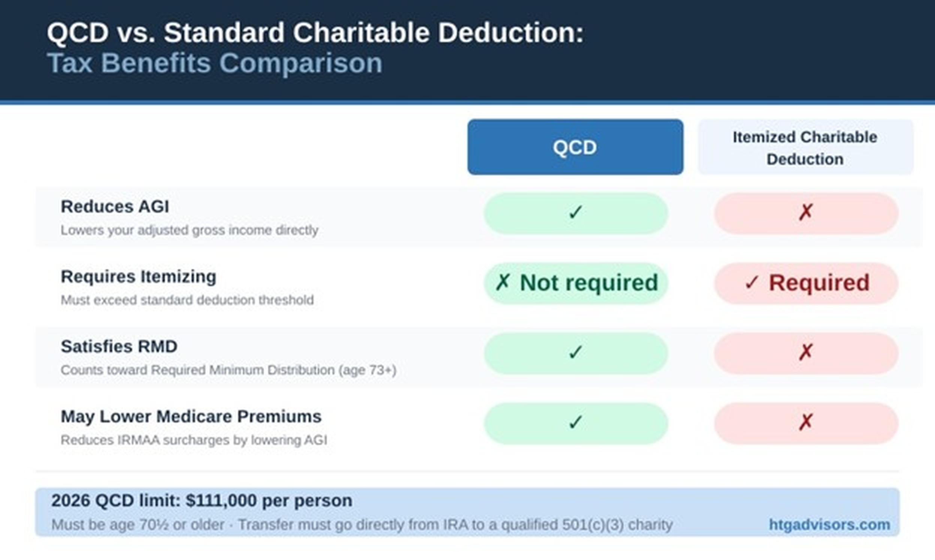Click the checkmark icon beside "Required"

tap(751, 282)
